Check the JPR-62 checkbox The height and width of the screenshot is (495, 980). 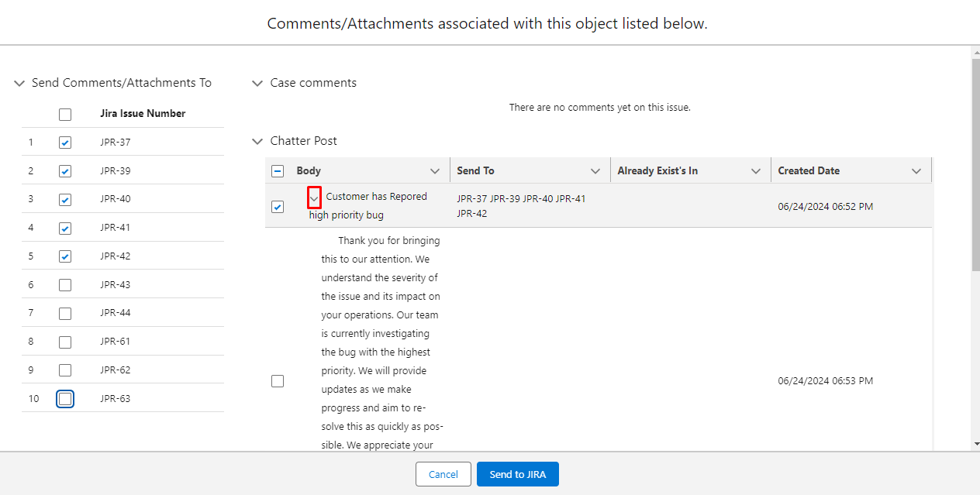click(x=65, y=370)
